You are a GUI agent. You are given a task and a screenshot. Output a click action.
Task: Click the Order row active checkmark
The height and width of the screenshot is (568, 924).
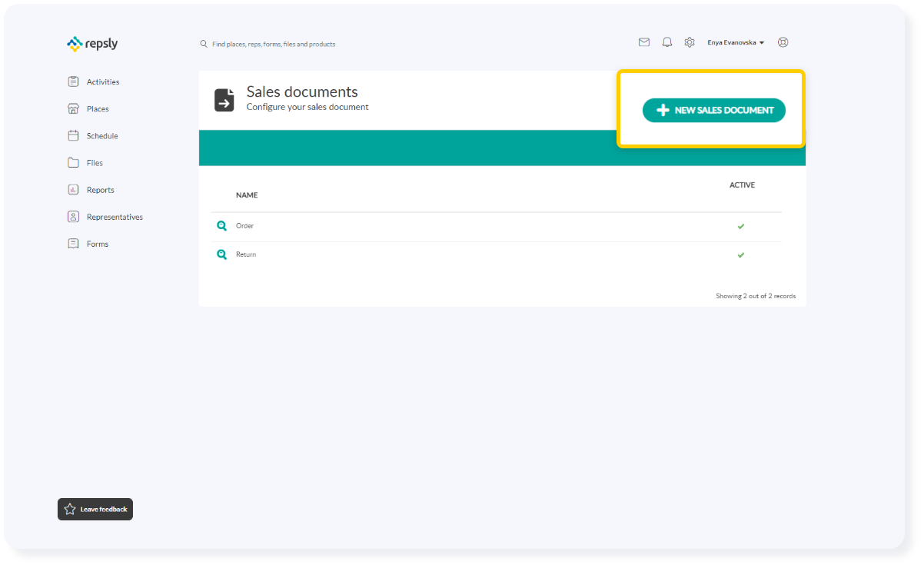coord(741,227)
